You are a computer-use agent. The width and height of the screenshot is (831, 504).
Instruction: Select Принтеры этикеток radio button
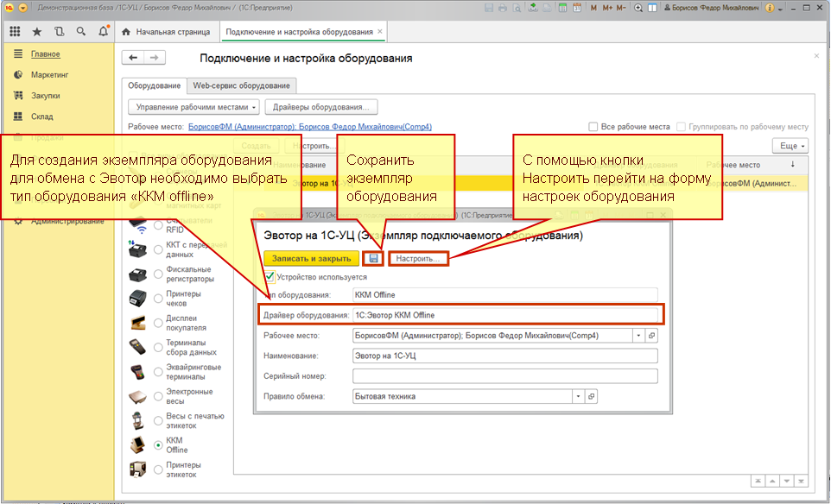[158, 469]
